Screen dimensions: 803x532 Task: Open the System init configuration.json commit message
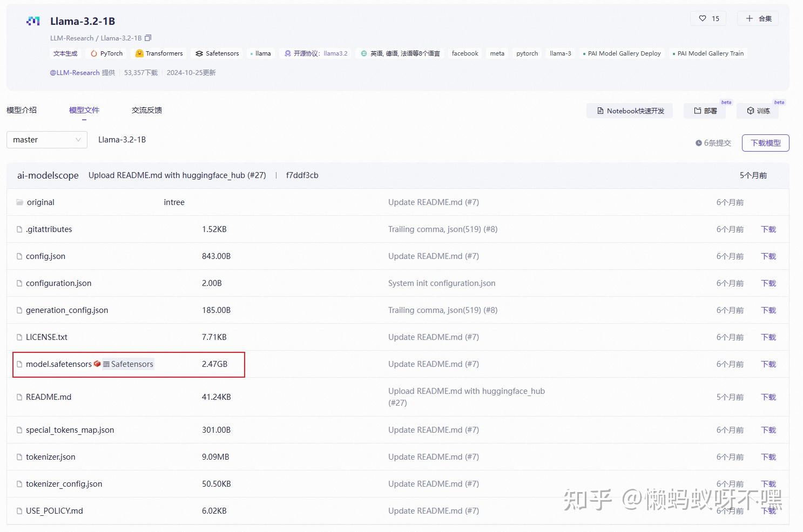click(442, 283)
